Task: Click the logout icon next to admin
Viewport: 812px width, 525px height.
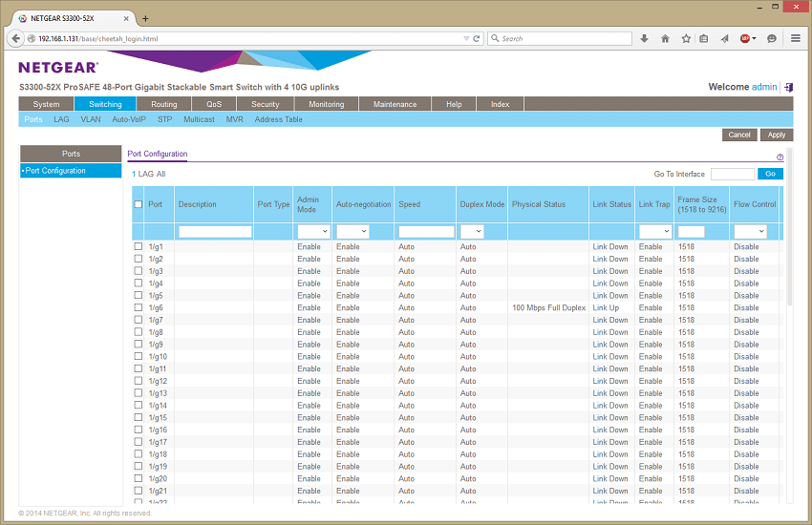Action: (x=789, y=88)
